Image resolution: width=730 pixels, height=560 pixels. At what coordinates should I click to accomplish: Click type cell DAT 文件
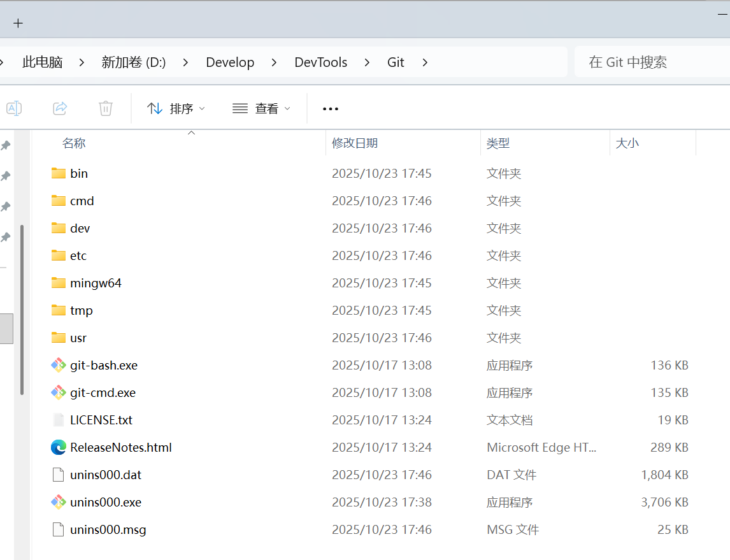(x=512, y=475)
